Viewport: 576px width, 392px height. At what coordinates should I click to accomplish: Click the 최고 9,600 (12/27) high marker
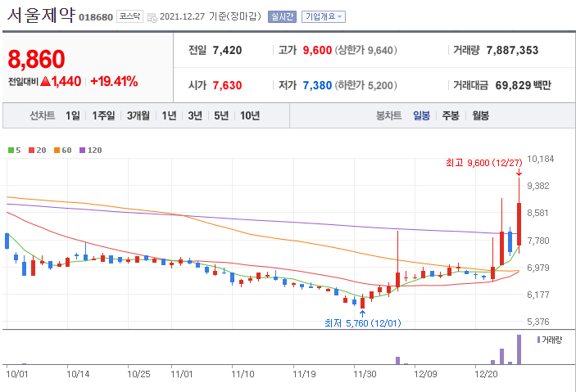tap(483, 163)
